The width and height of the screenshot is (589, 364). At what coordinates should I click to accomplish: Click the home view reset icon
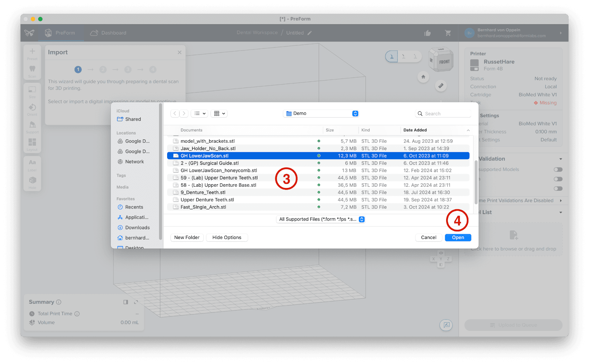(423, 77)
